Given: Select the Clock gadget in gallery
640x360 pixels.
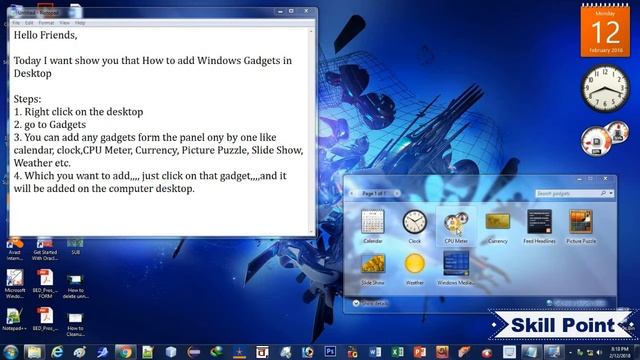Looking at the screenshot, I should [414, 227].
